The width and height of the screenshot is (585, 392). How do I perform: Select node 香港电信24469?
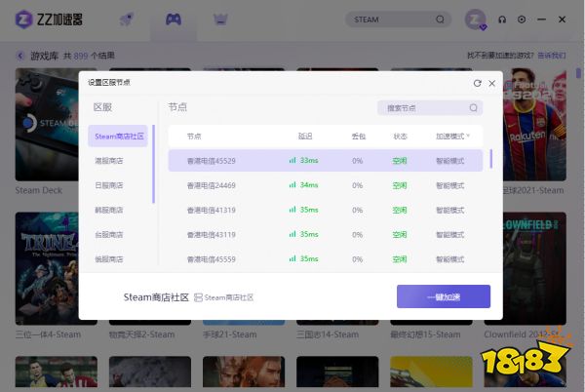click(x=326, y=185)
